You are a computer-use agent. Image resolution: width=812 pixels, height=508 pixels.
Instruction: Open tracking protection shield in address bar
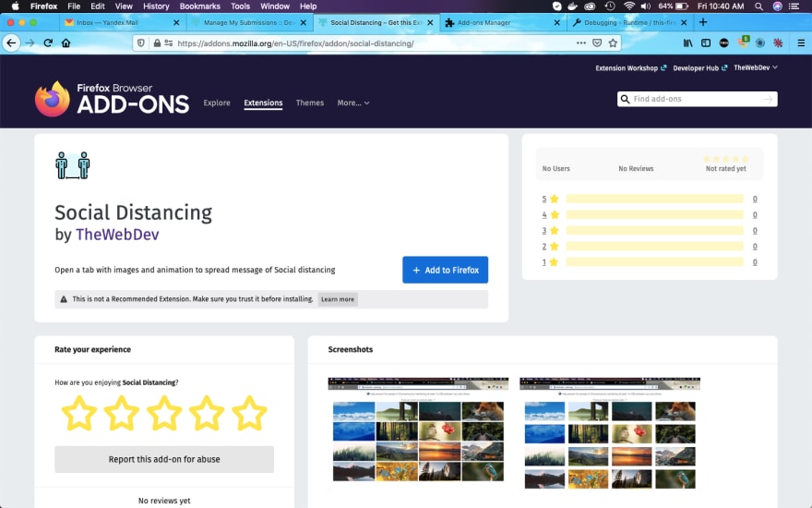coord(141,43)
